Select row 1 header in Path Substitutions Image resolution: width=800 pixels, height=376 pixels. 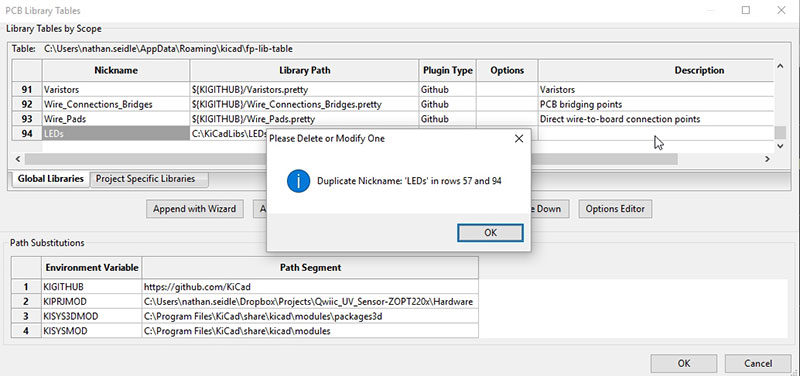pyautogui.click(x=27, y=287)
